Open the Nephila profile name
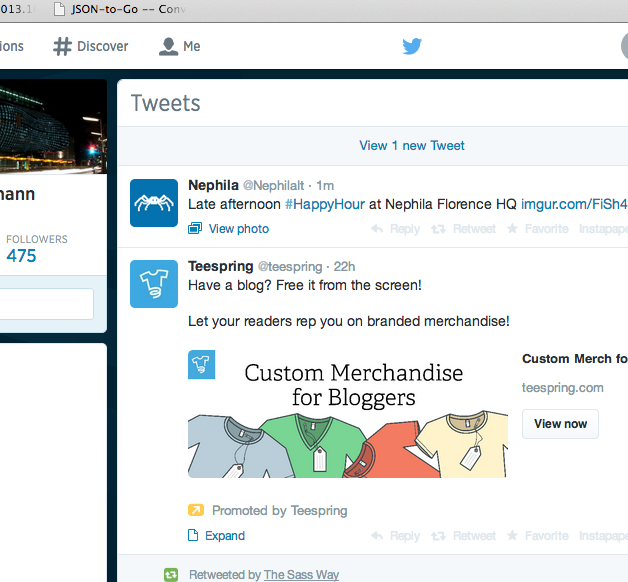This screenshot has width=628, height=582. [213, 185]
